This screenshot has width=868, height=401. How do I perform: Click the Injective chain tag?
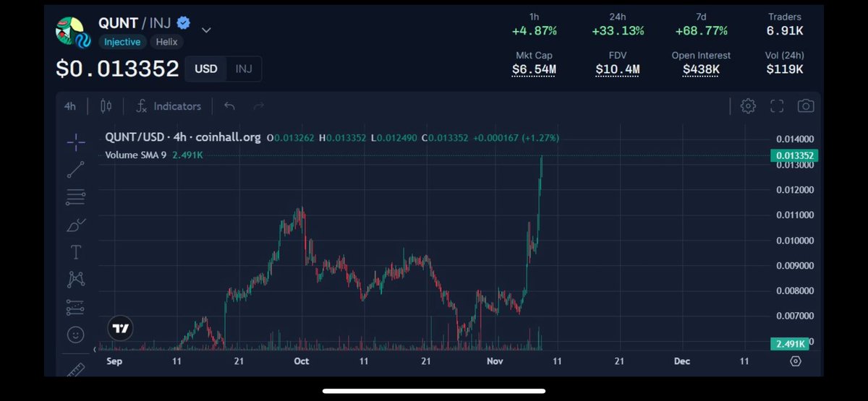coord(122,42)
